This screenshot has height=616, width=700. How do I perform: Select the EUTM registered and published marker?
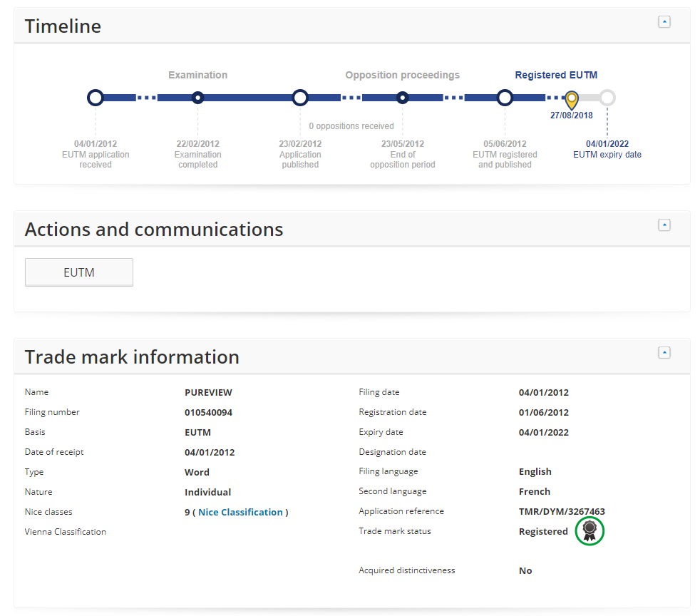[x=505, y=97]
